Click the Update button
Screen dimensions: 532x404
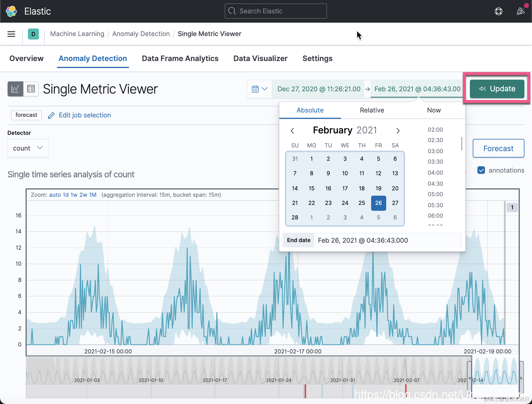(497, 89)
